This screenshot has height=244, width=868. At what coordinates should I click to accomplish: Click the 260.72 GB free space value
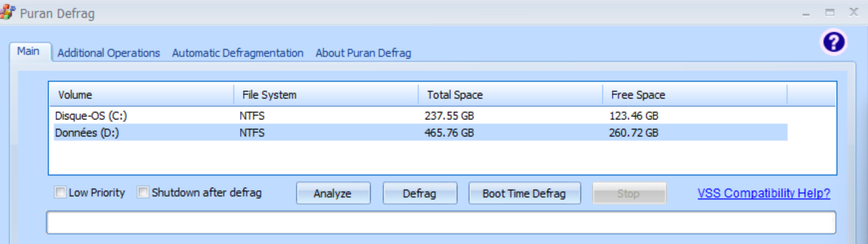coord(634,132)
